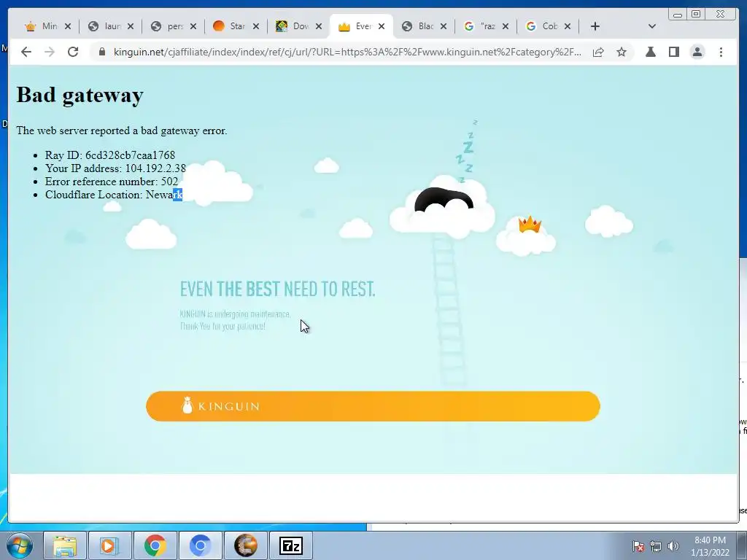Click 'Cloudflare Location: Newark' line
This screenshot has width=747, height=560.
pos(114,195)
